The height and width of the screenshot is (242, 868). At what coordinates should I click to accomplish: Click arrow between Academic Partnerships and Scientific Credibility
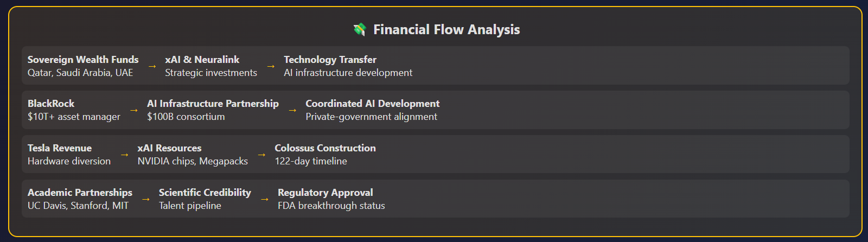(145, 199)
